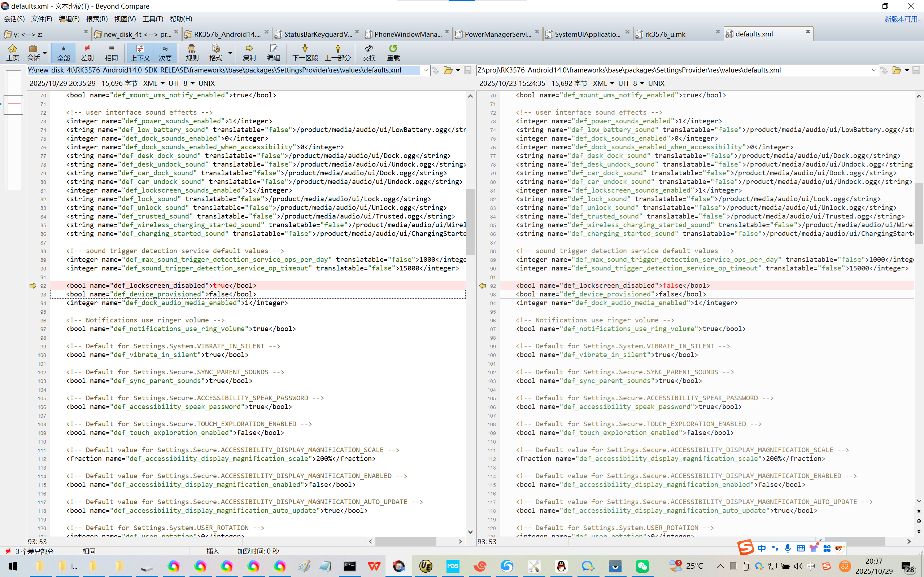
Task: Open the left pane UTF-8 encoding dropdown
Action: (x=192, y=83)
